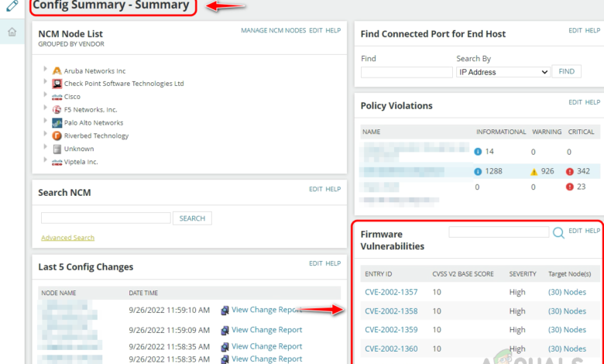Click the Firmware Vulnerabilities search magnifier icon
Image resolution: width=604 pixels, height=364 pixels.
tap(558, 232)
